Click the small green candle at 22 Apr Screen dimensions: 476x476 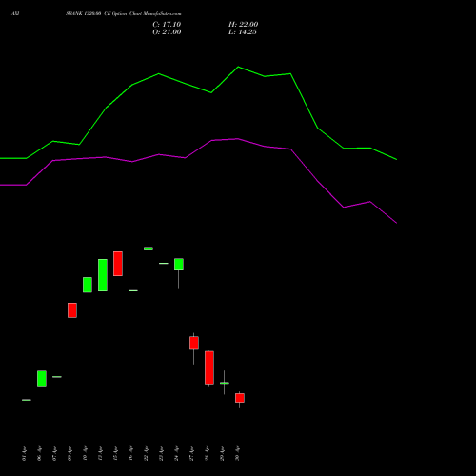tap(149, 248)
